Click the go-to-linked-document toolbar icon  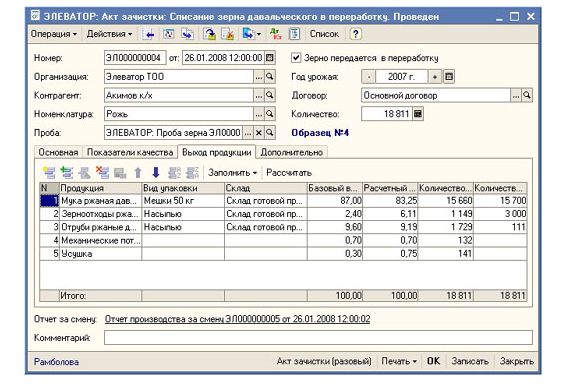click(188, 34)
